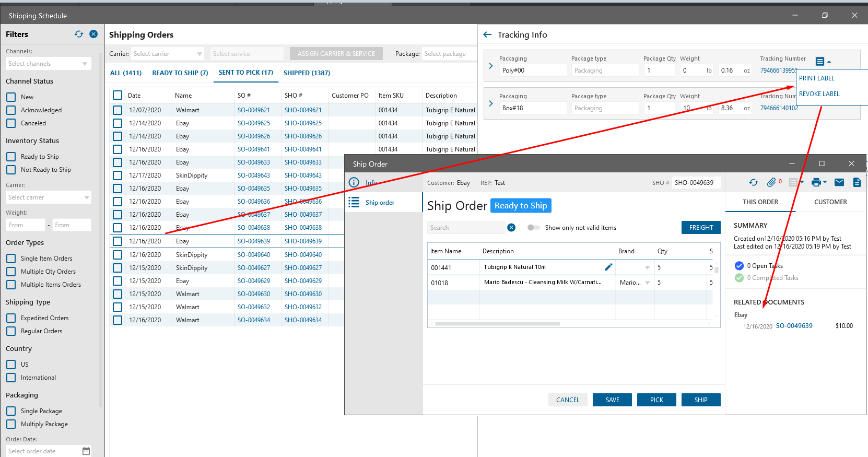Click the SHIP button
Screen dimensions: 868x457
701,400
